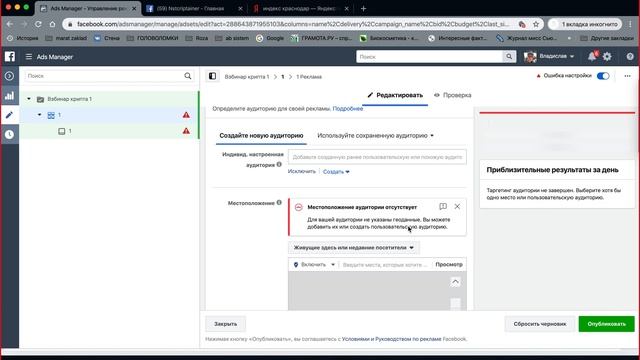Click the info icon next to Местоположение

(279, 202)
